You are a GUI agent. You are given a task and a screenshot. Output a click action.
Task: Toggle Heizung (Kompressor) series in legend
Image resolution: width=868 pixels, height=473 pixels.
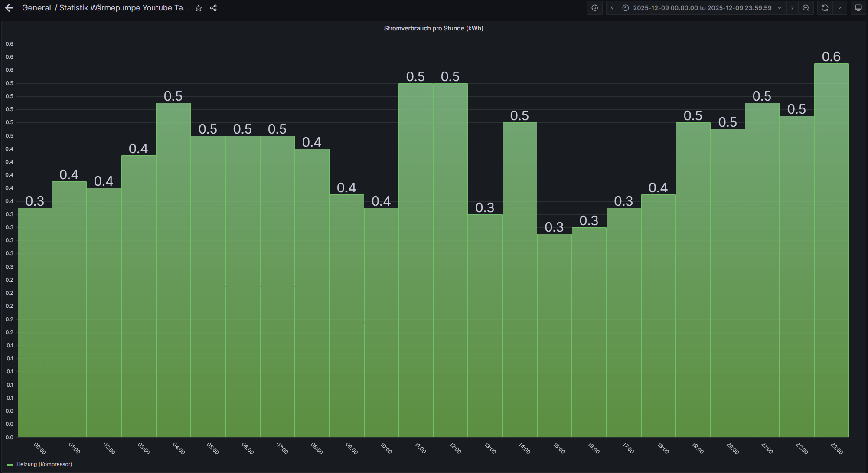pos(44,464)
